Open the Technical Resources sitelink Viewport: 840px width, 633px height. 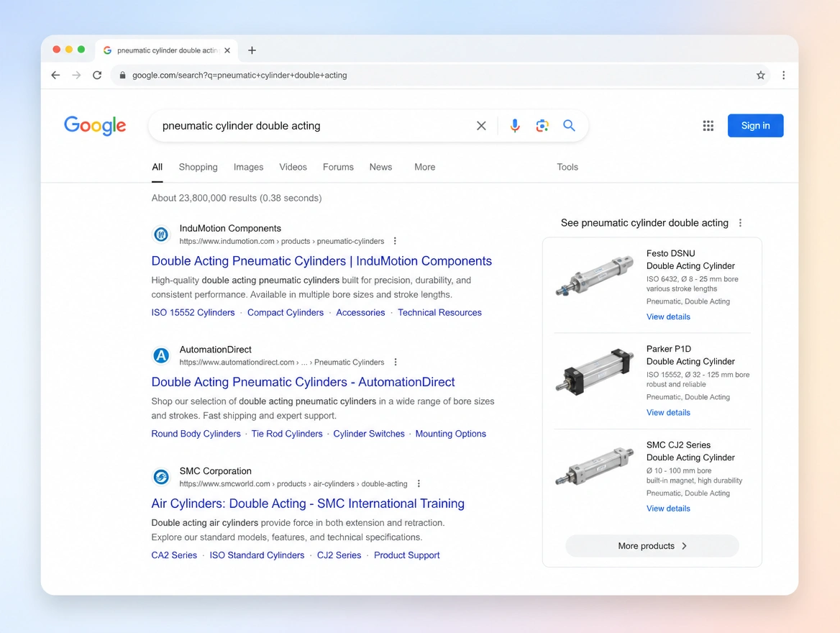440,312
